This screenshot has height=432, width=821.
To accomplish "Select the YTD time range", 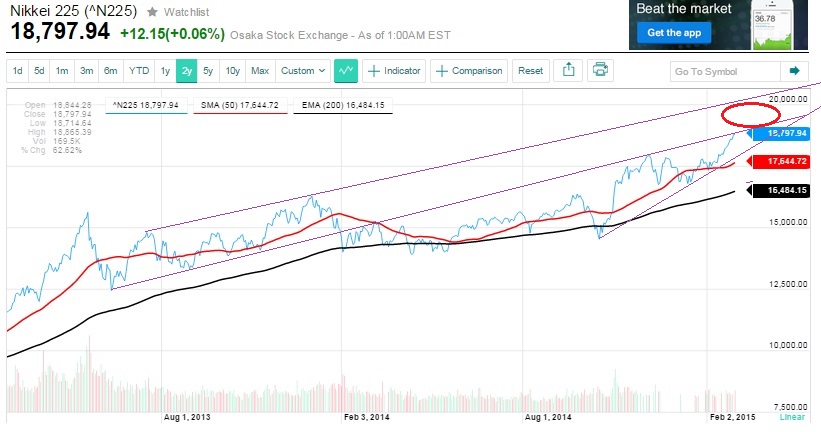I will tap(139, 71).
